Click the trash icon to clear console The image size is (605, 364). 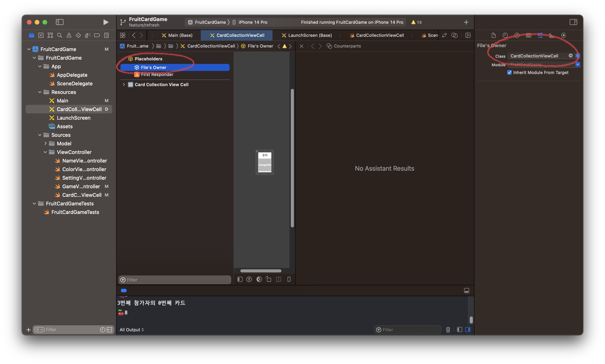tap(448, 330)
